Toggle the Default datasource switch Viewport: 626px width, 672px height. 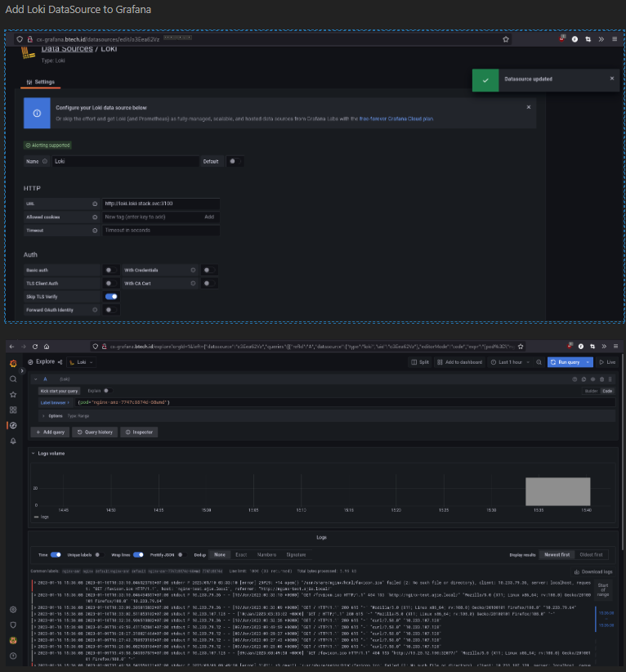coord(235,162)
